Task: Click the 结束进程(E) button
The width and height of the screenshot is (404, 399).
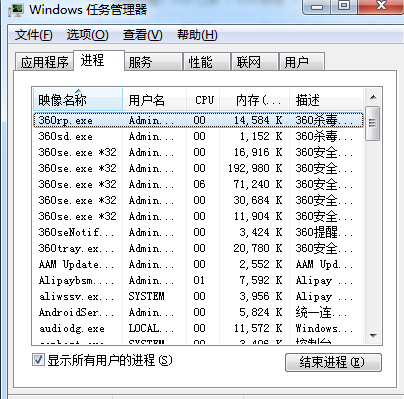Action: click(x=333, y=362)
